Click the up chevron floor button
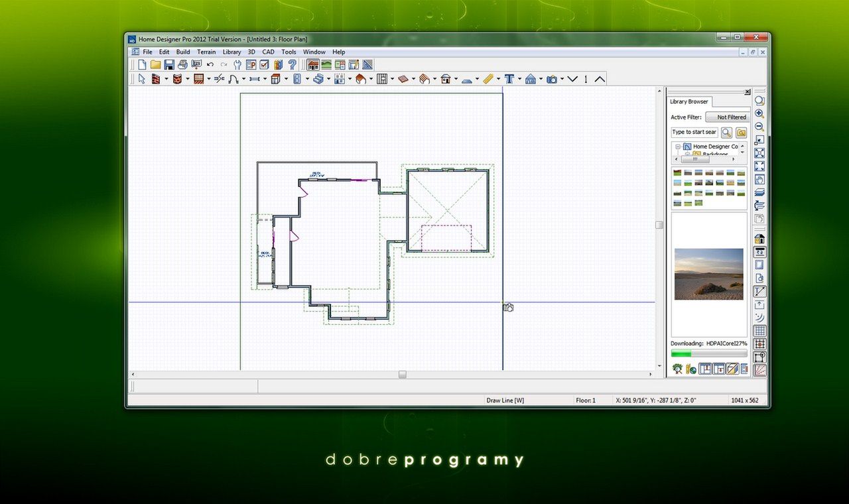The width and height of the screenshot is (849, 504). coord(600,79)
